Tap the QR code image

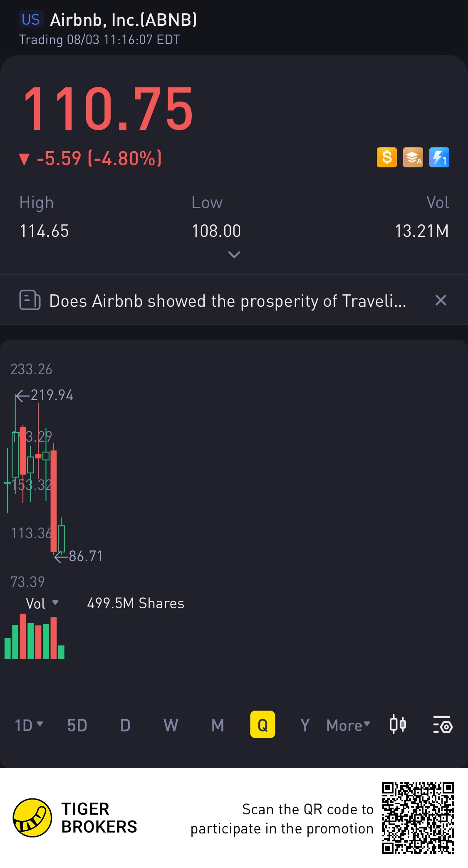(x=418, y=818)
